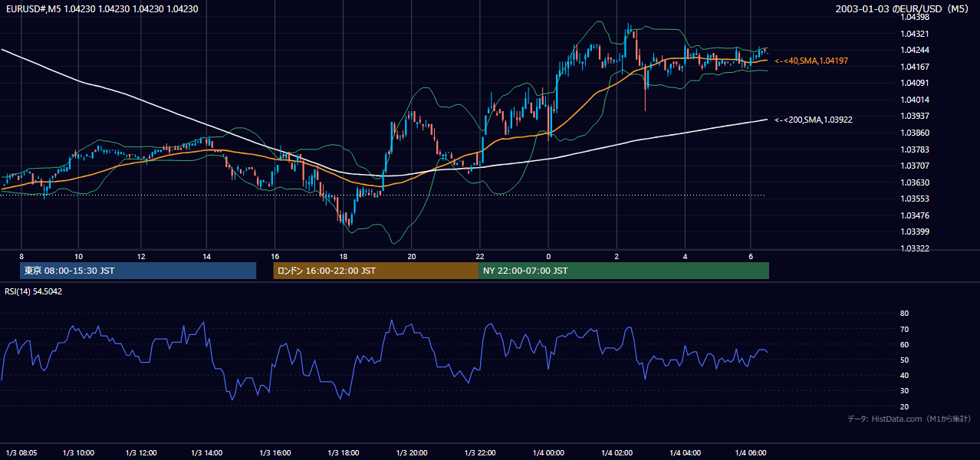Click price level 1.04014 on axis

click(914, 100)
